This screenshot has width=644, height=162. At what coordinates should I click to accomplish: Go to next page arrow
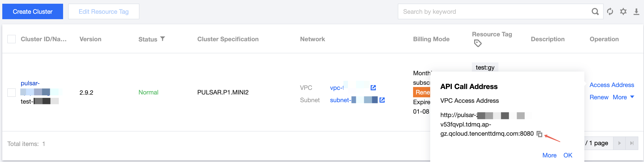click(x=619, y=143)
